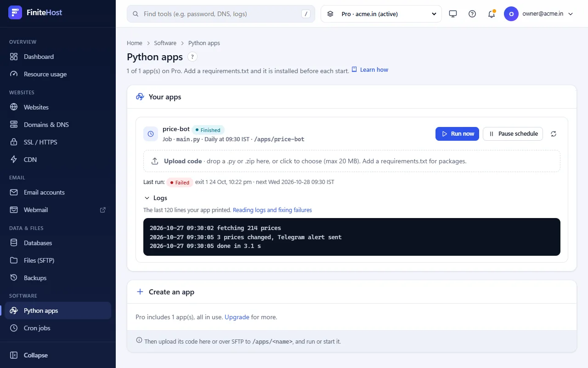Go to Home breadcrumb
Image resolution: width=588 pixels, height=368 pixels.
tap(135, 43)
